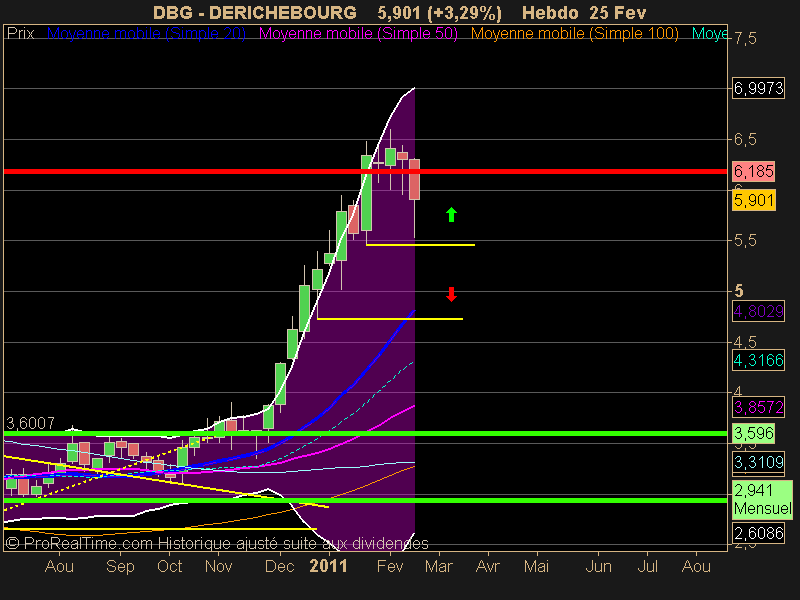Click the 4,8029 moving average value
Image resolution: width=800 pixels, height=600 pixels.
(x=758, y=311)
